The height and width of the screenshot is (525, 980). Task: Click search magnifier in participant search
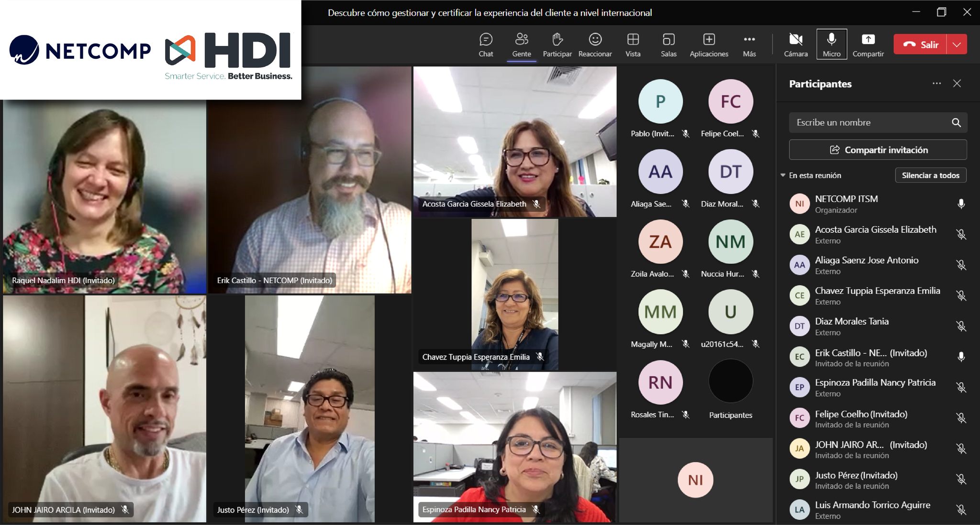click(956, 122)
